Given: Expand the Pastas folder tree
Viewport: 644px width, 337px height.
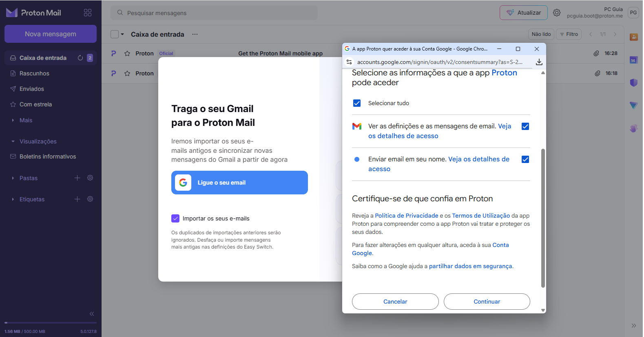Looking at the screenshot, I should (x=13, y=178).
